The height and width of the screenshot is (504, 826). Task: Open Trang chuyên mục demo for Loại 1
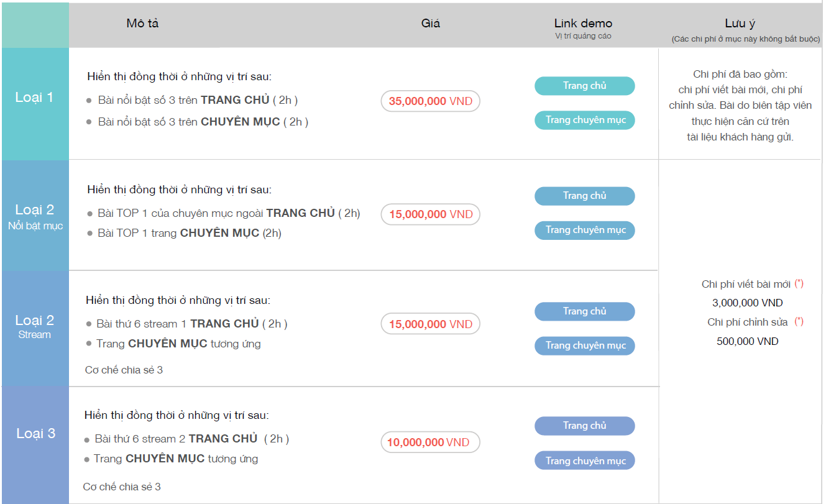click(x=584, y=120)
